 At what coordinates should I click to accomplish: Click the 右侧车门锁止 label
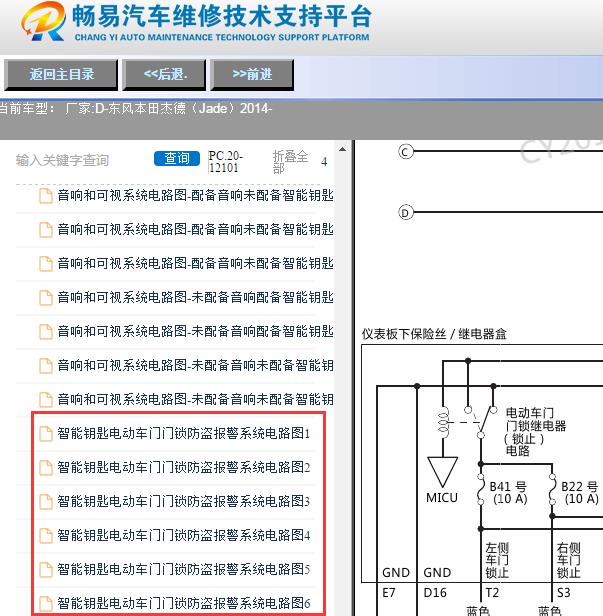point(568,561)
